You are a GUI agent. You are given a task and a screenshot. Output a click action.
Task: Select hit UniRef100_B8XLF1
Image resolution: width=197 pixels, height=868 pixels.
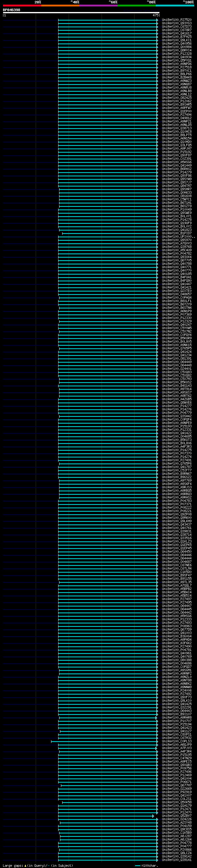tap(176, 301)
